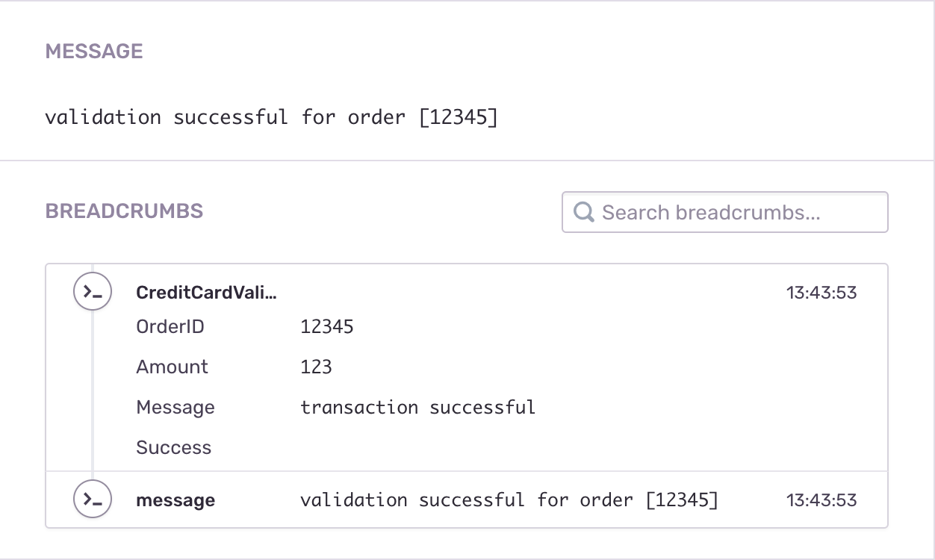Click the MESSAGE section heading
935x560 pixels.
pyautogui.click(x=94, y=52)
